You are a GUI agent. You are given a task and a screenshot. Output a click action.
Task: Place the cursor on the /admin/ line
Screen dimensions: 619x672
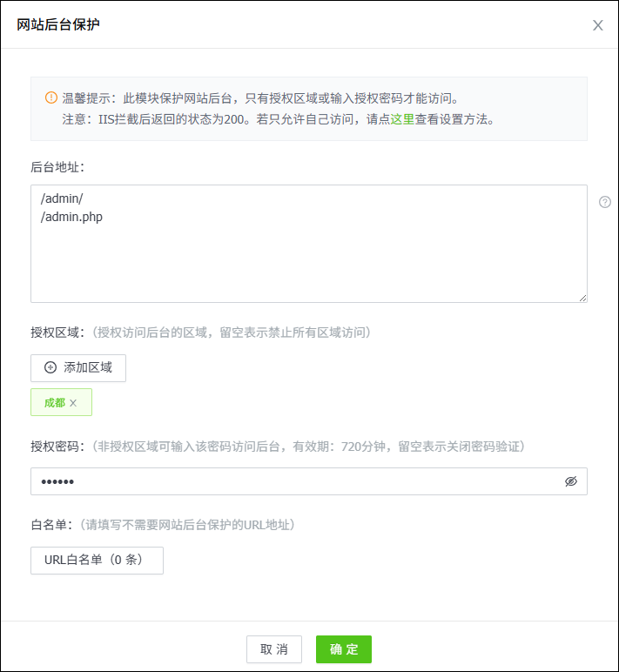pyautogui.click(x=62, y=199)
